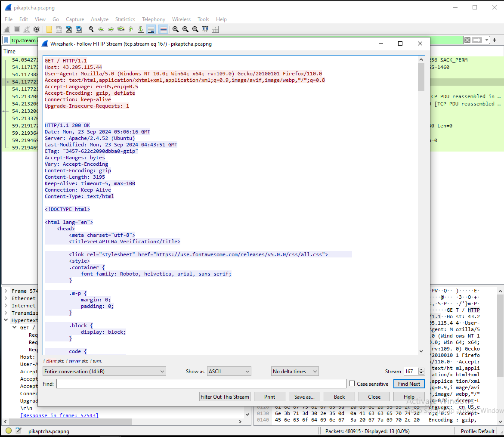
Task: Click the Print button
Action: tap(269, 397)
